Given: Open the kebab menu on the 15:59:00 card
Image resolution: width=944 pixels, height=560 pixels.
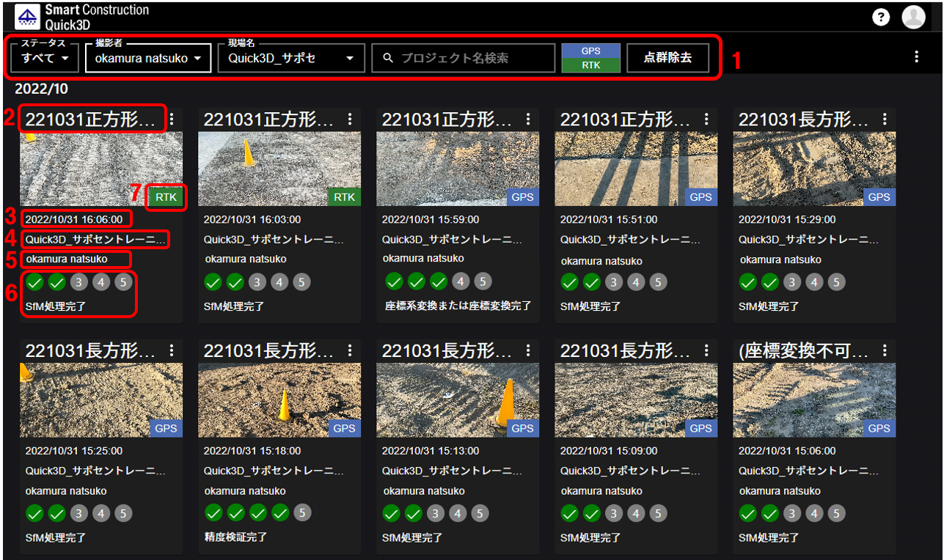Looking at the screenshot, I should pyautogui.click(x=528, y=119).
